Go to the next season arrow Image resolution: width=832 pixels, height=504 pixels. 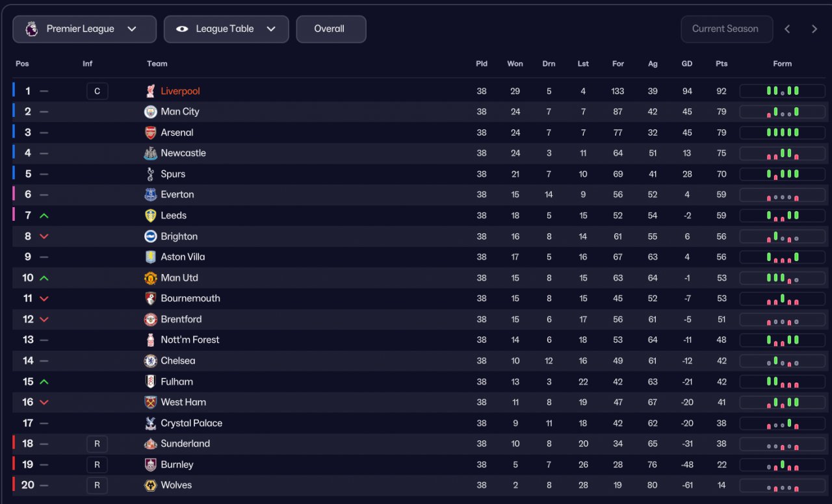814,29
